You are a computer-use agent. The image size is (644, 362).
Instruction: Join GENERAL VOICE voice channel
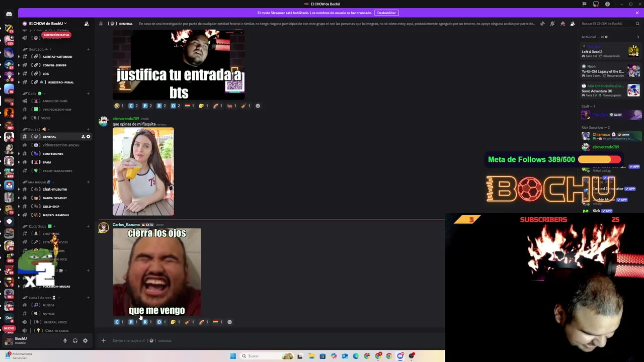[55, 322]
